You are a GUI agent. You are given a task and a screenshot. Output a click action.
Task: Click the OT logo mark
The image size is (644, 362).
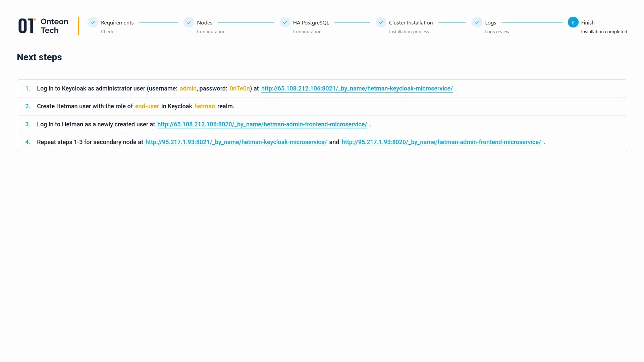pyautogui.click(x=26, y=25)
